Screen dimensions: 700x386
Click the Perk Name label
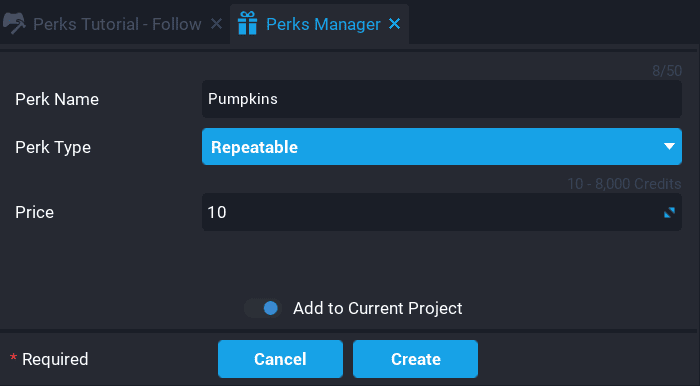(57, 100)
